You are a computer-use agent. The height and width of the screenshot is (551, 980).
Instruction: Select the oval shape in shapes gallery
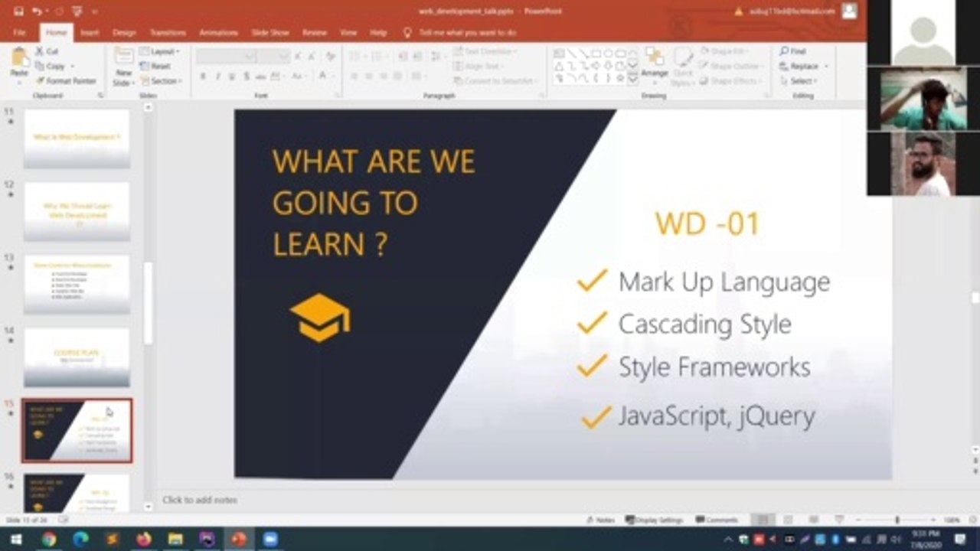(609, 54)
